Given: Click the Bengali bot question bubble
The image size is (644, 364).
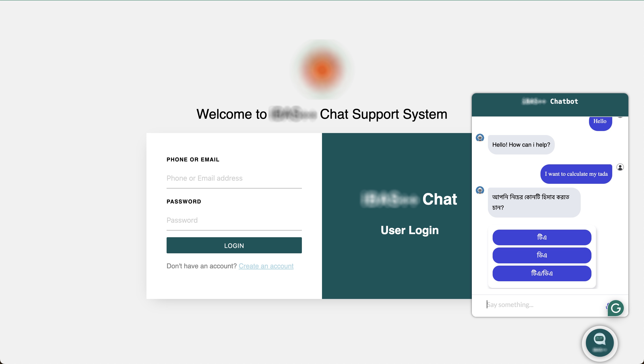Looking at the screenshot, I should (x=534, y=203).
